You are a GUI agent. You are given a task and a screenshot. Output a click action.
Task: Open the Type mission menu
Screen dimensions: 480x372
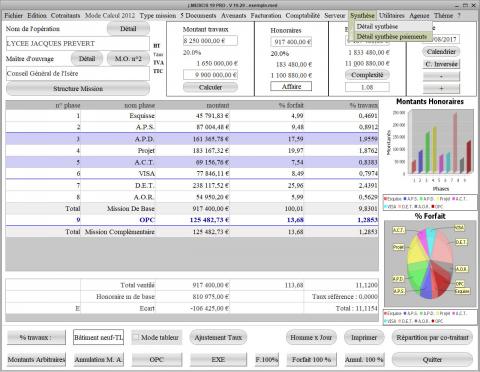coord(158,16)
